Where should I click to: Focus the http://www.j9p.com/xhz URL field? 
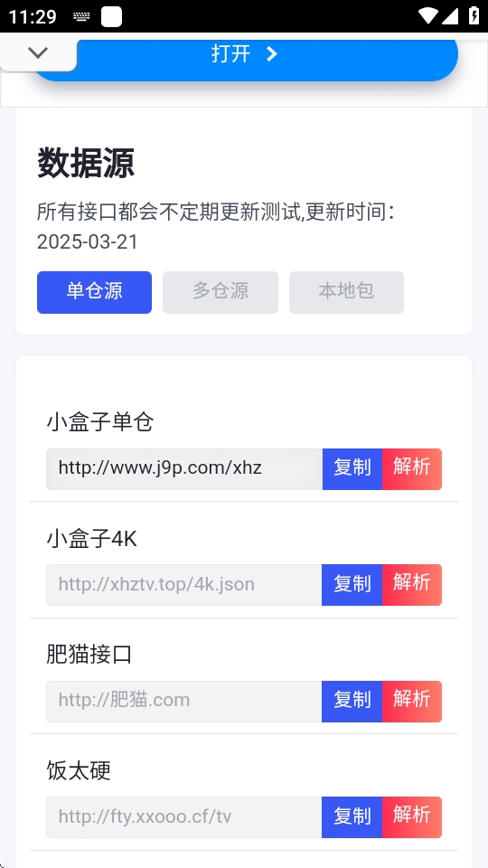(184, 469)
